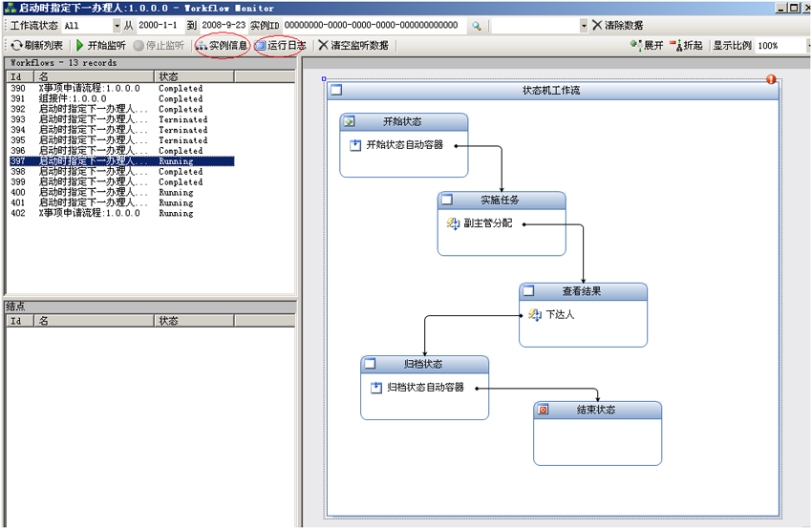
Task: Click the 开始状态 state icon
Action: (x=349, y=121)
